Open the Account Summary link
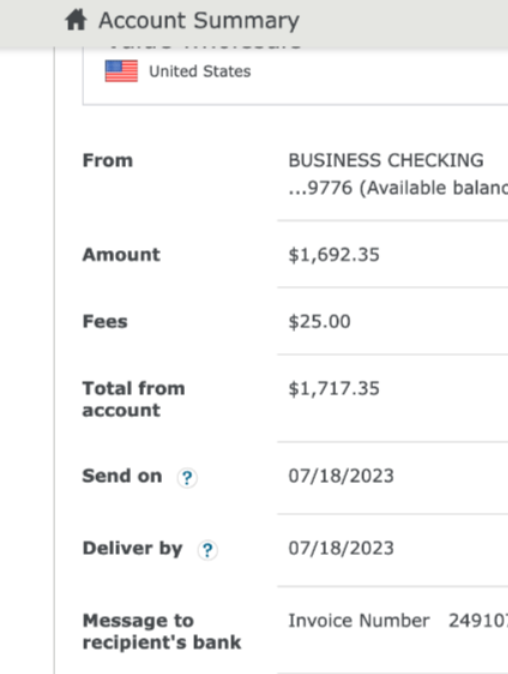This screenshot has width=508, height=674. click(199, 21)
